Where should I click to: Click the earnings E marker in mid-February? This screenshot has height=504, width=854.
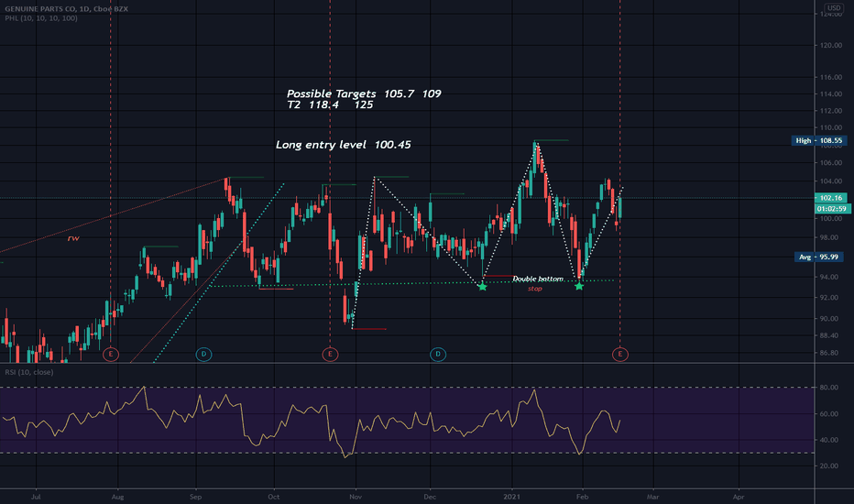pos(619,354)
